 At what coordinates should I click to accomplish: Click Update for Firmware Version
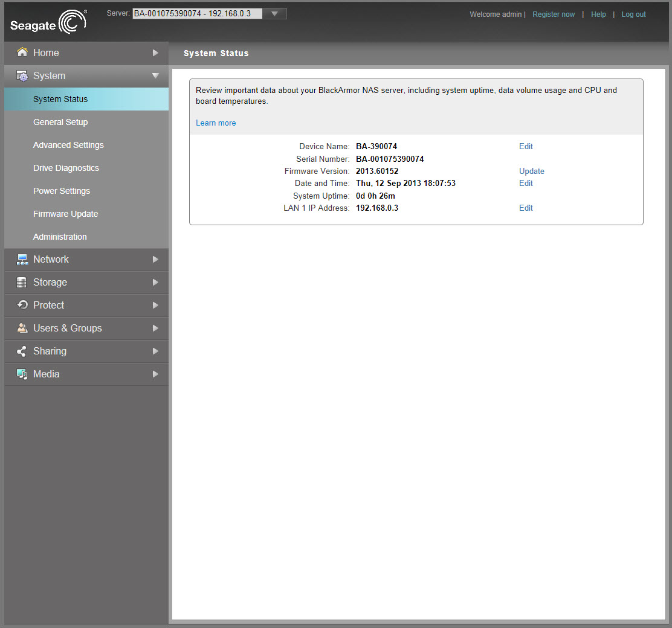coord(531,171)
